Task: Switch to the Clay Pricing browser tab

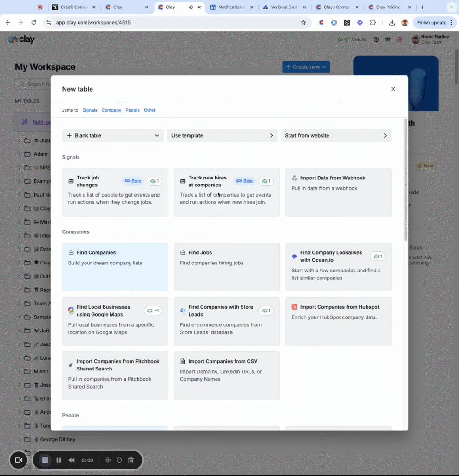Action: (388, 7)
